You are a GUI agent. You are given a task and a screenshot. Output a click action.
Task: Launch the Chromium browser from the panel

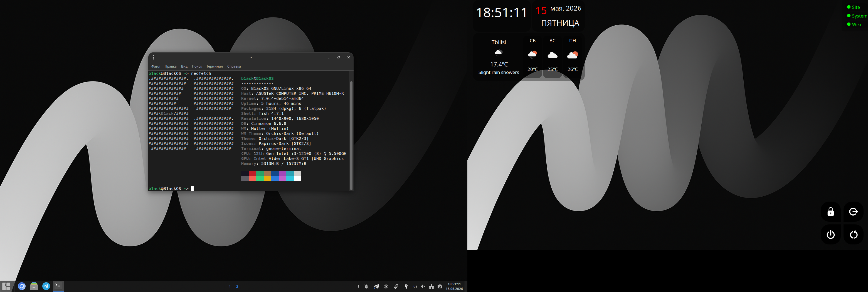coord(22,286)
